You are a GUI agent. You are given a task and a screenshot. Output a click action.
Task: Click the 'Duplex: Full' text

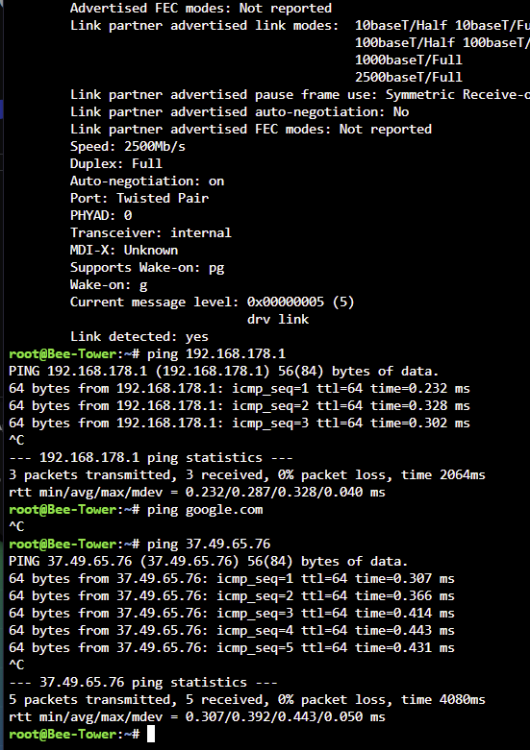pos(116,164)
